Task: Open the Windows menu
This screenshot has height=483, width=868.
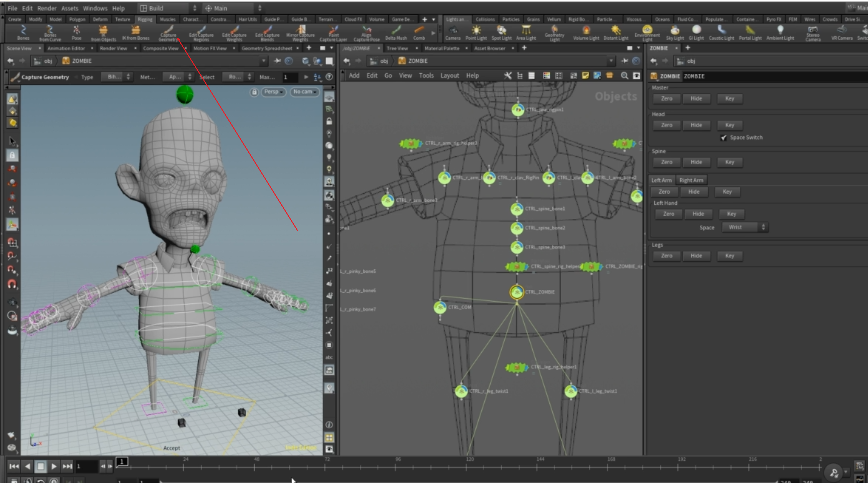Action: (x=95, y=8)
